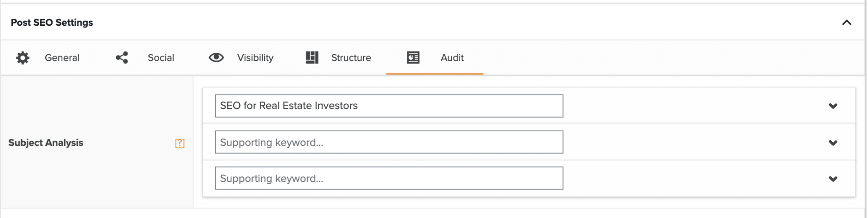Click the Subject Analysis label
This screenshot has width=868, height=218.
[46, 143]
